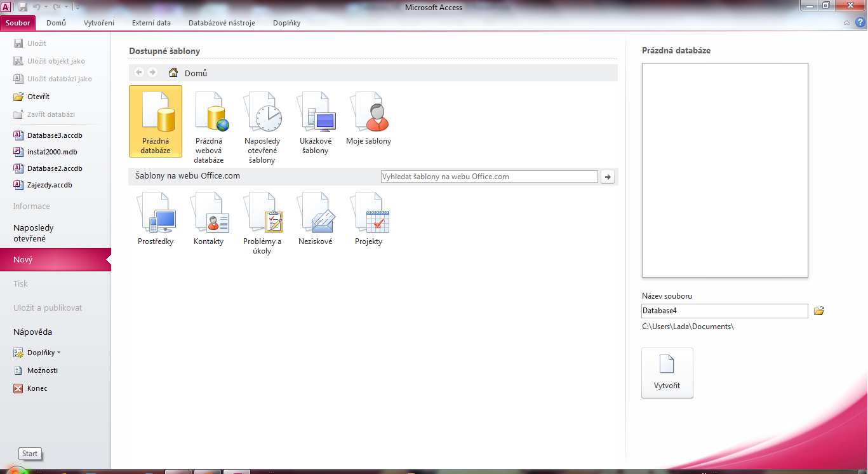Select the Nový section

tap(55, 259)
